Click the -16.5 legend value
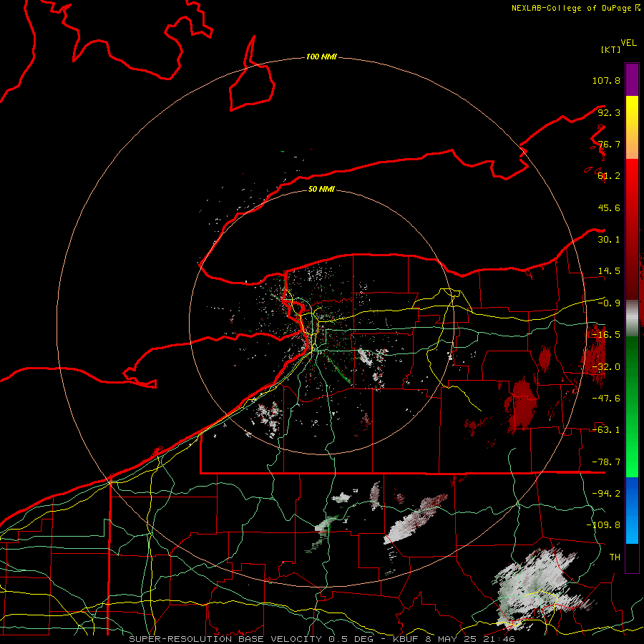644x644 pixels. (606, 335)
